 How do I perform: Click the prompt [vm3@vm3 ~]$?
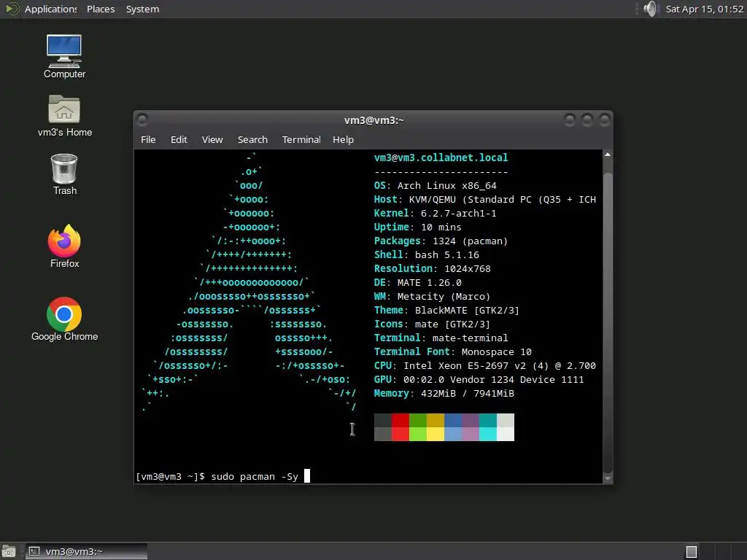tap(170, 477)
